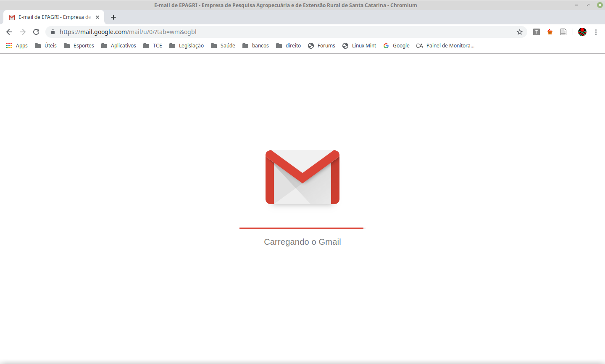605x364 pixels.
Task: Expand the Legislação bookmark folder
Action: point(187,46)
